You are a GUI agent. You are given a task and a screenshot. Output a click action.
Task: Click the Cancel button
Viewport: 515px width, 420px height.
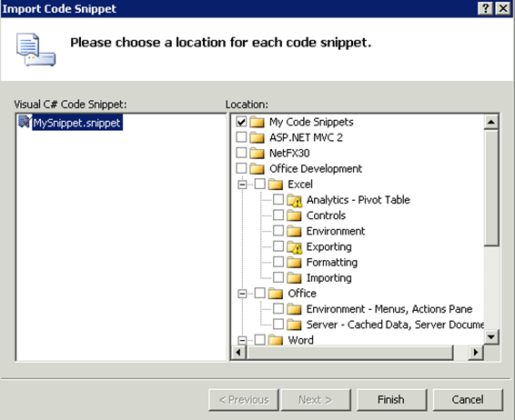point(468,400)
